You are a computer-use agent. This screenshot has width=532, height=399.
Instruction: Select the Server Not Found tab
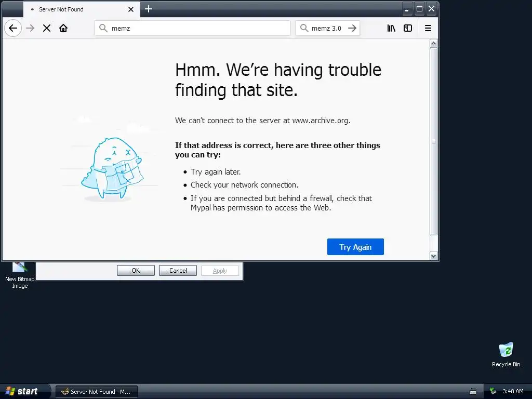(x=82, y=9)
